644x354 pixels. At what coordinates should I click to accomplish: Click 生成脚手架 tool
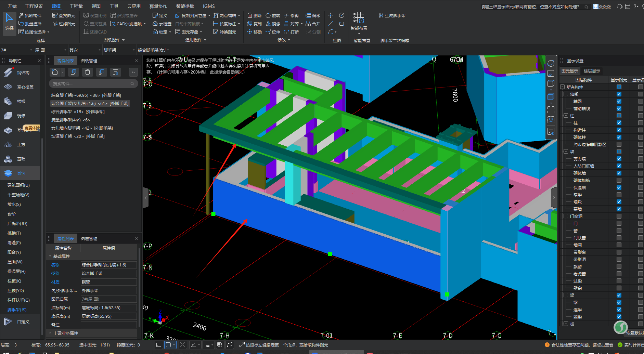(x=392, y=15)
